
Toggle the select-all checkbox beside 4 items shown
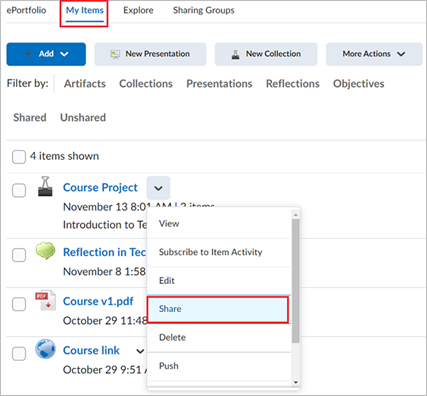(19, 157)
